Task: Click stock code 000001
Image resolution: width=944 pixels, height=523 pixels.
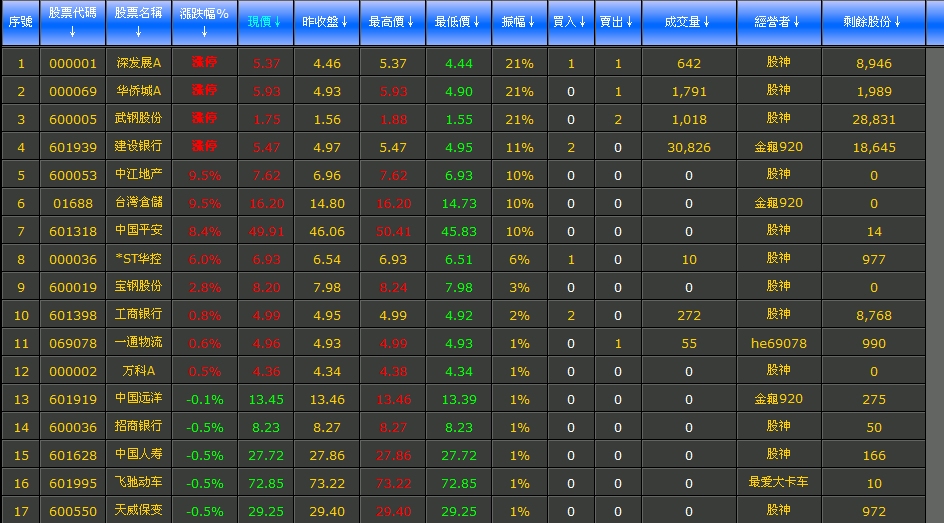Action: coord(73,63)
